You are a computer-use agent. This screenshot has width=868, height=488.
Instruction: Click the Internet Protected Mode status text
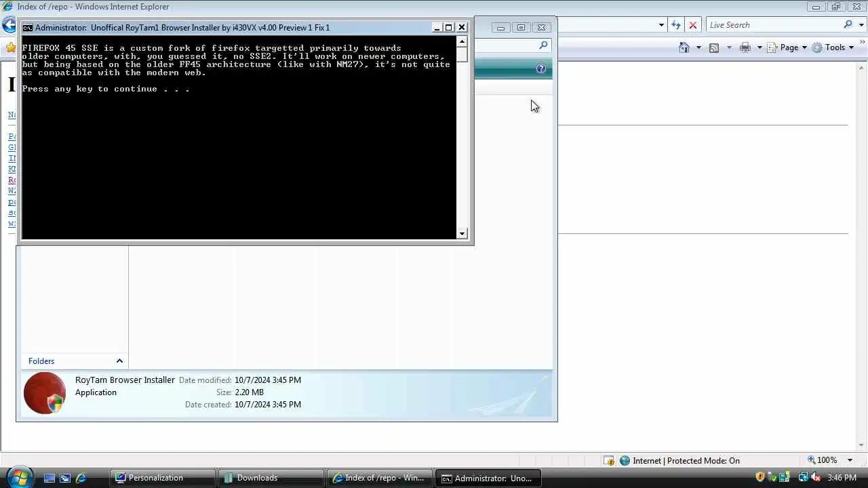click(x=686, y=460)
